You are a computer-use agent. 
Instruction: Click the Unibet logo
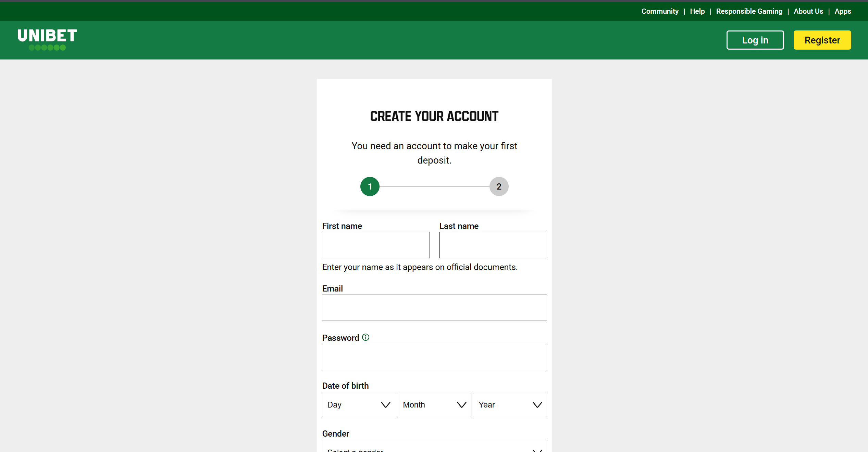[47, 40]
